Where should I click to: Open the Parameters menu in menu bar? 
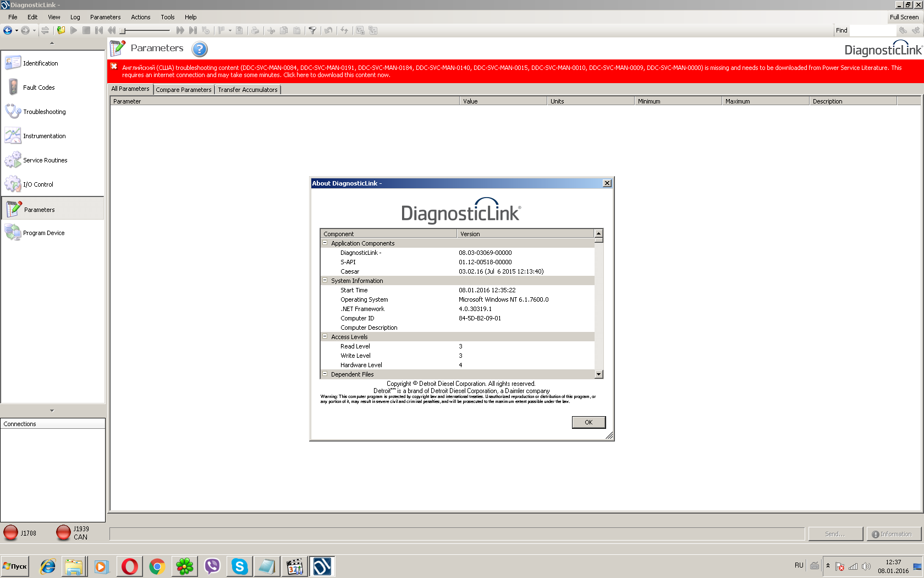pos(106,17)
